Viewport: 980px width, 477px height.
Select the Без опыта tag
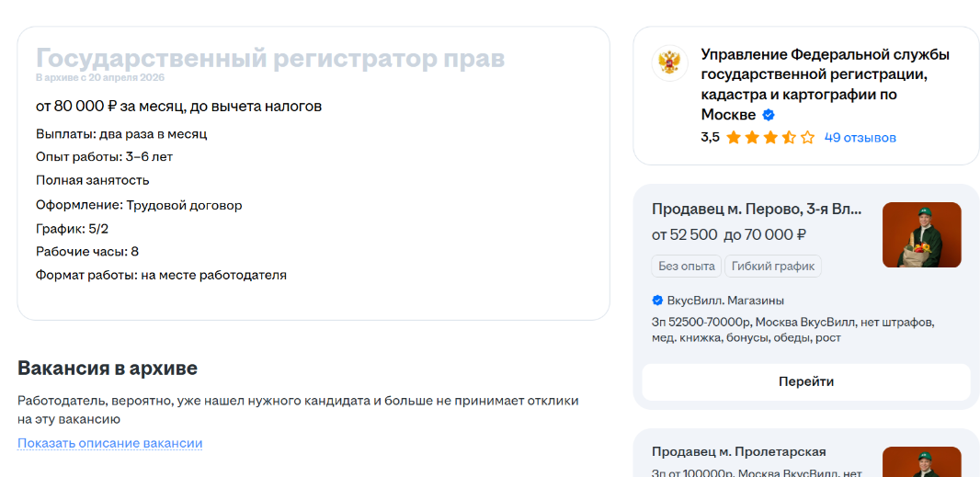(686, 266)
